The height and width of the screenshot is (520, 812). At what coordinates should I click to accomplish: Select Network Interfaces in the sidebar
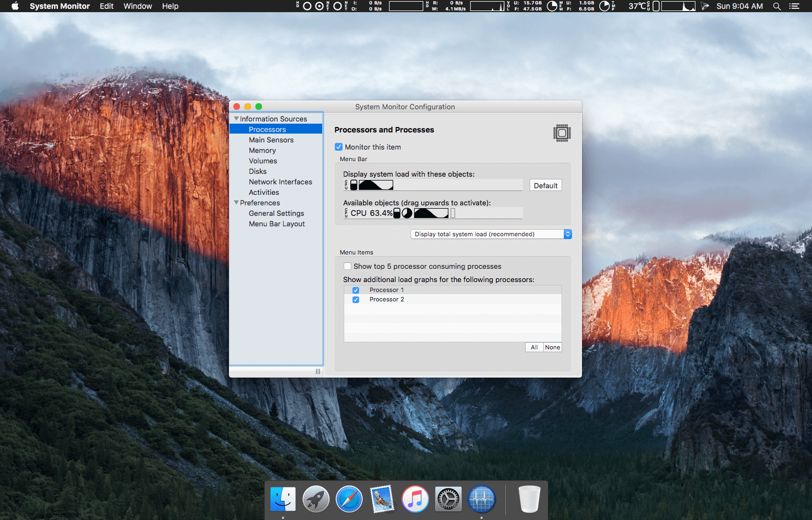[x=280, y=182]
